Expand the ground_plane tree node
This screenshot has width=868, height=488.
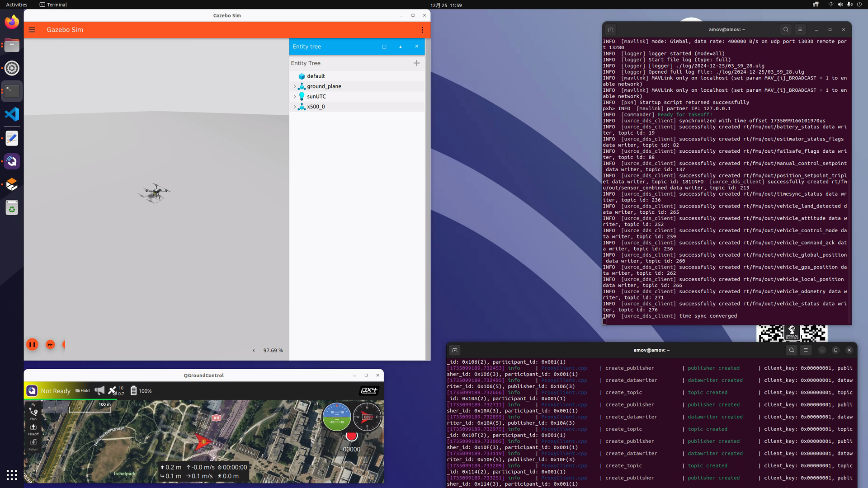295,86
